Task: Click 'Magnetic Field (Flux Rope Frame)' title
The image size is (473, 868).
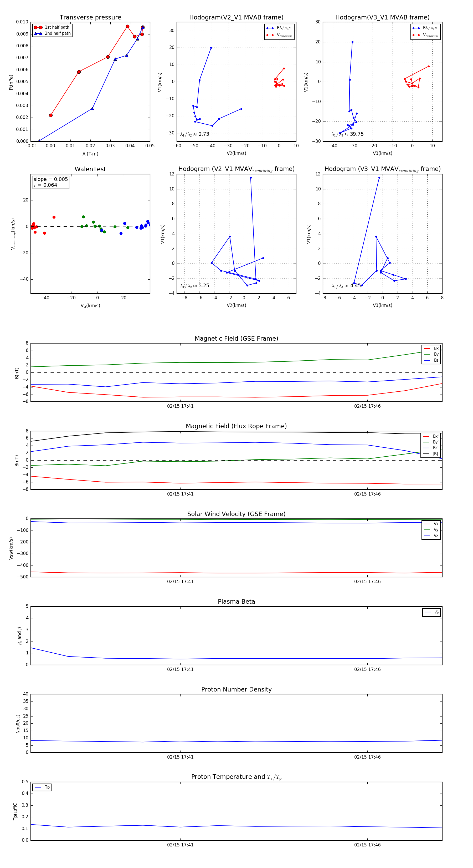Action: 236,426
